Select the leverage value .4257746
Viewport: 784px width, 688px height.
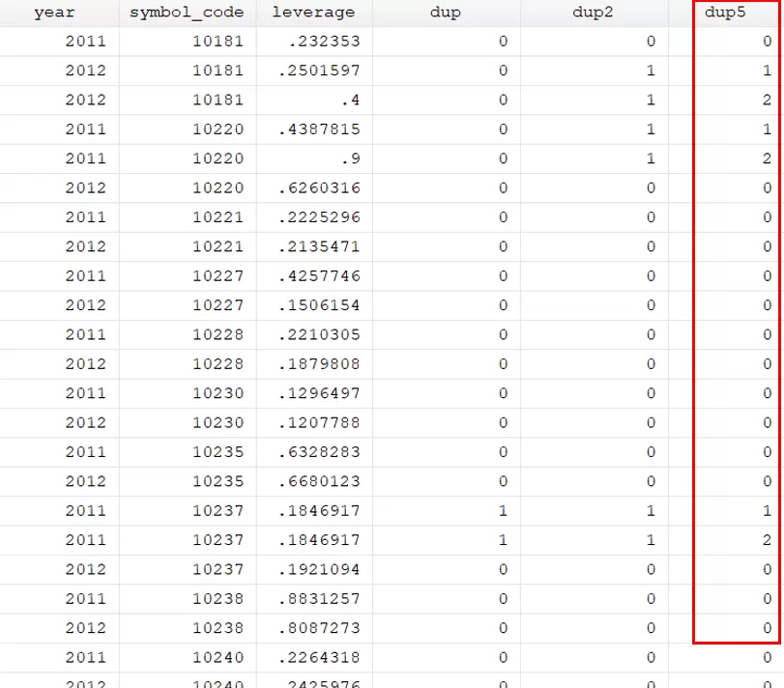pos(318,276)
